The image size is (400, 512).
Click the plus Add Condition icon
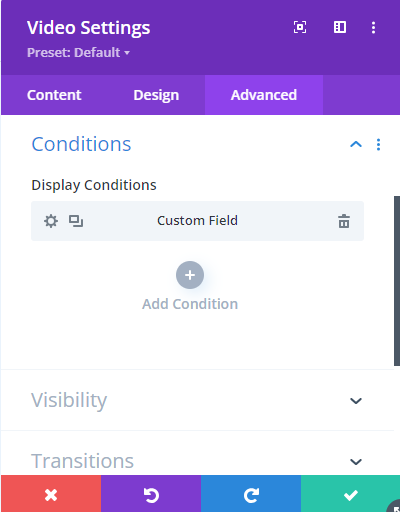pyautogui.click(x=190, y=275)
